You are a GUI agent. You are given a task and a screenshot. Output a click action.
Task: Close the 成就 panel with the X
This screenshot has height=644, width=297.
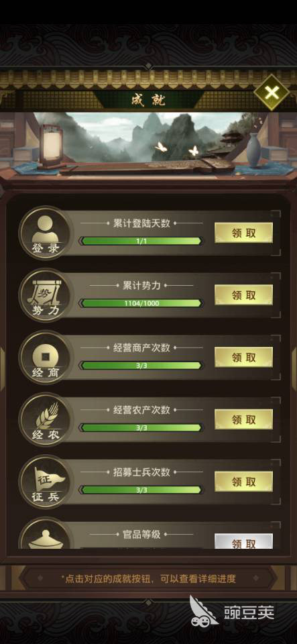tap(272, 93)
